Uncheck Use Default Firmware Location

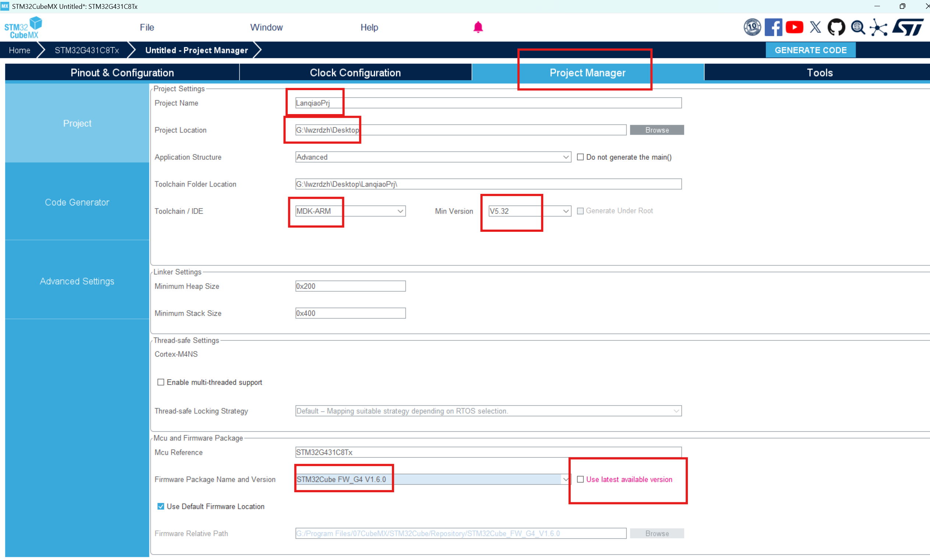coord(161,506)
